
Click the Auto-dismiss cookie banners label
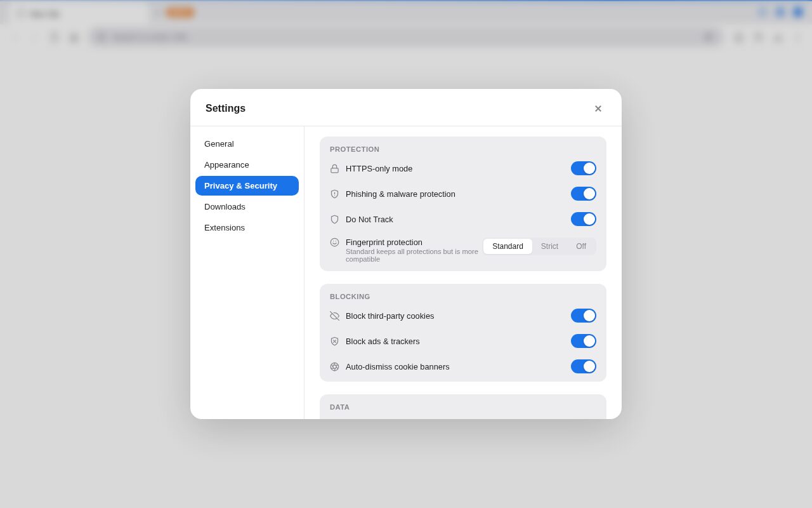point(397,367)
